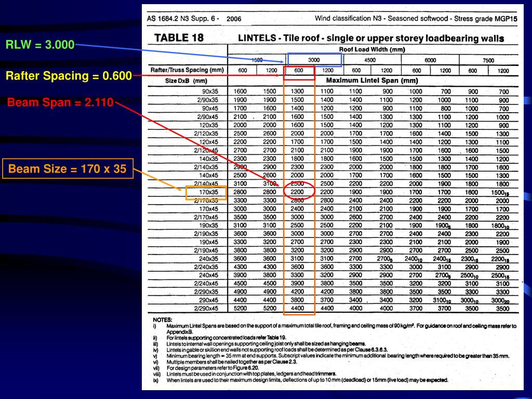
Task: Select the subscripted "1500" value ending the 170x35 row
Action: pyautogui.click(x=500, y=192)
